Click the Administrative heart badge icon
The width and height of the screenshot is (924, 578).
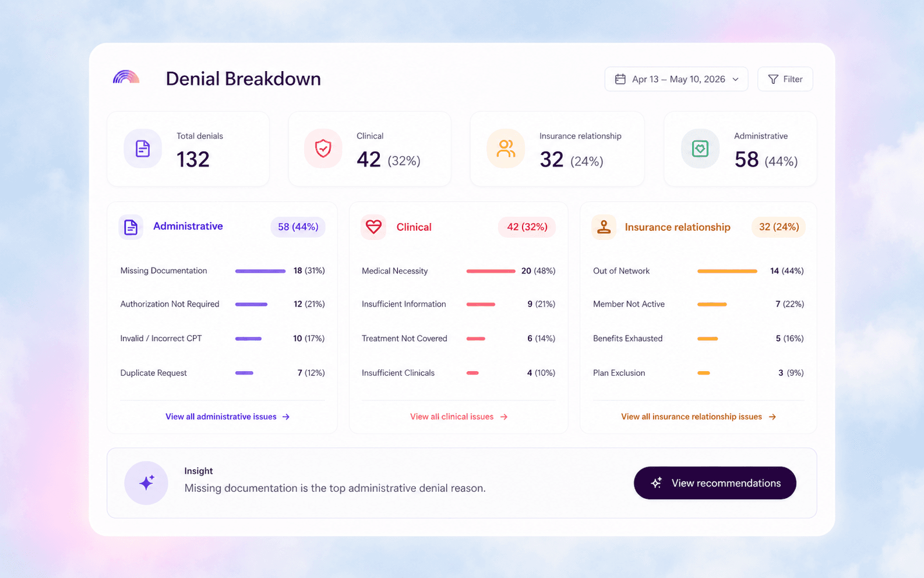click(700, 149)
